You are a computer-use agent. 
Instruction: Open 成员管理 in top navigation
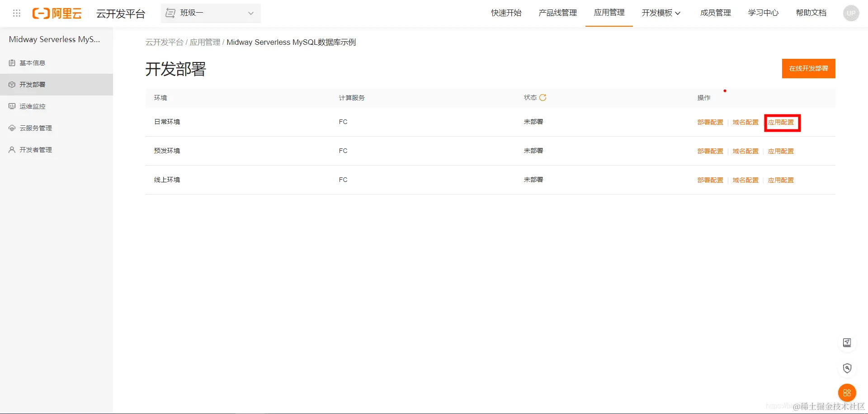pos(715,13)
